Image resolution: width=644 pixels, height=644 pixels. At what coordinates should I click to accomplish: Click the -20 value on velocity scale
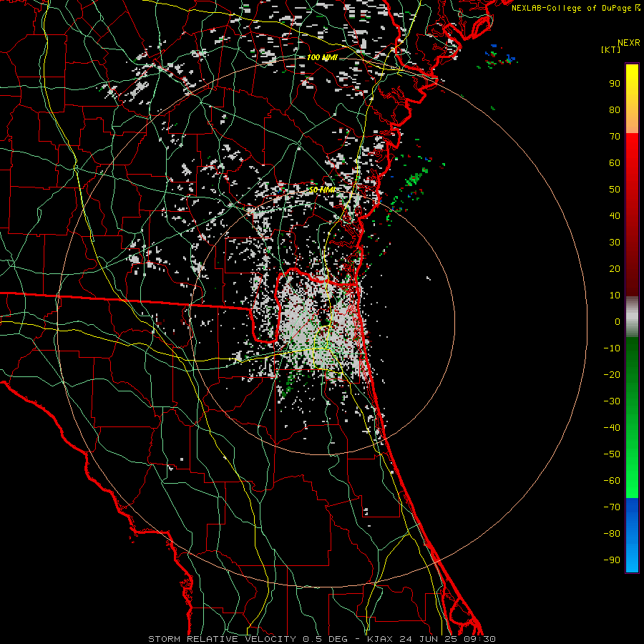[612, 374]
